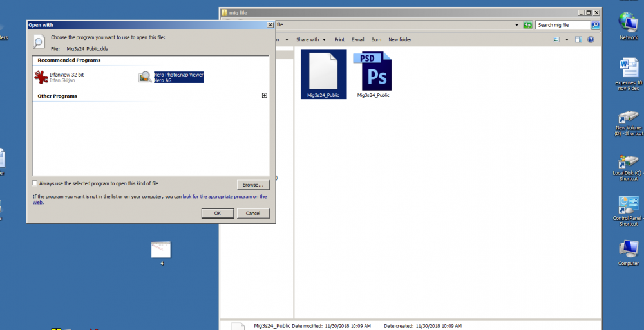Viewport: 644px width, 330px height.
Task: Click Print in the Explorer toolbar
Action: click(x=339, y=39)
